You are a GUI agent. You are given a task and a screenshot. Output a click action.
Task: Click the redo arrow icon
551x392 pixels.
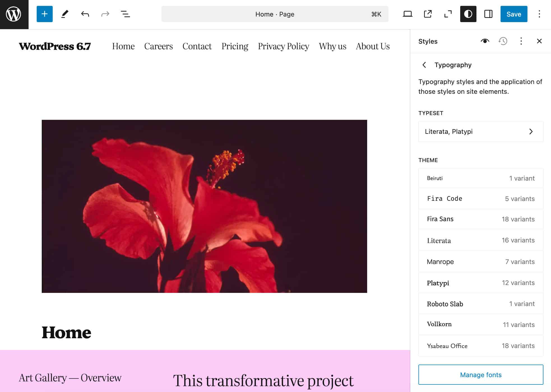click(105, 13)
